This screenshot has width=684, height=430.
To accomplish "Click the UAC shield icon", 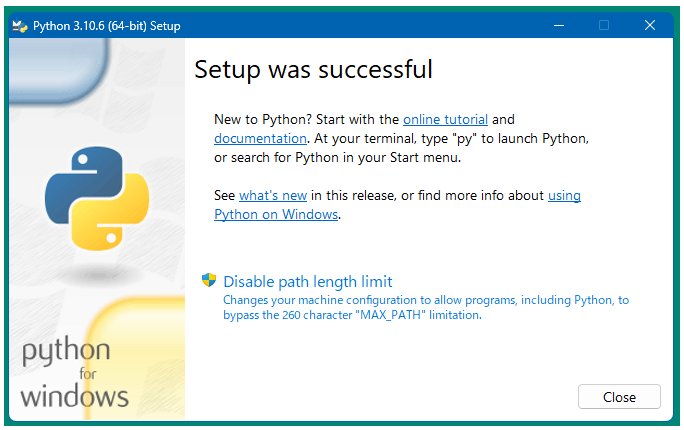I will point(209,281).
